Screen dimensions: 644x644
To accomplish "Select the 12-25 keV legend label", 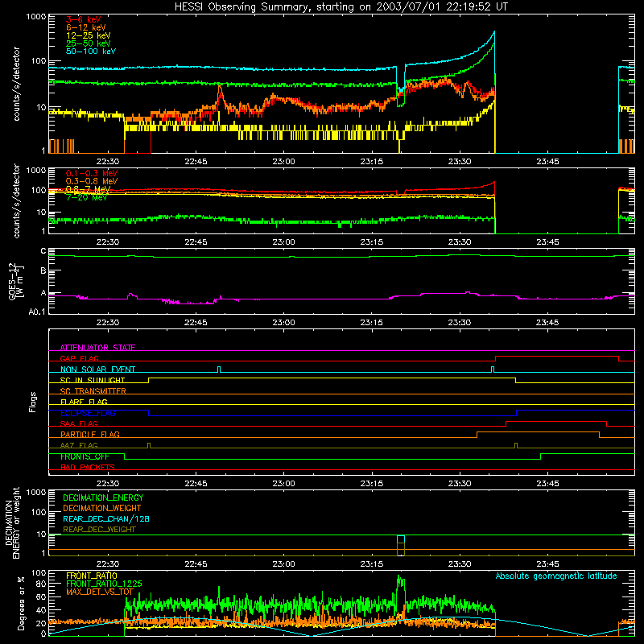I will click(88, 35).
